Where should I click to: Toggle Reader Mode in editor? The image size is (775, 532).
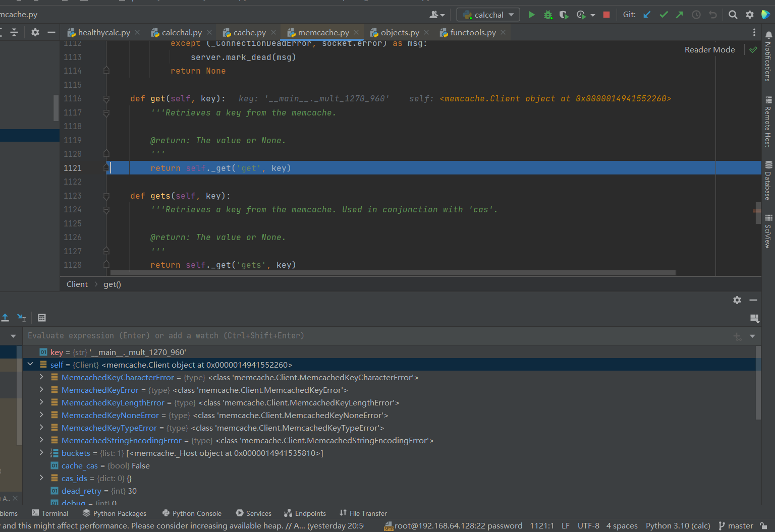click(709, 49)
